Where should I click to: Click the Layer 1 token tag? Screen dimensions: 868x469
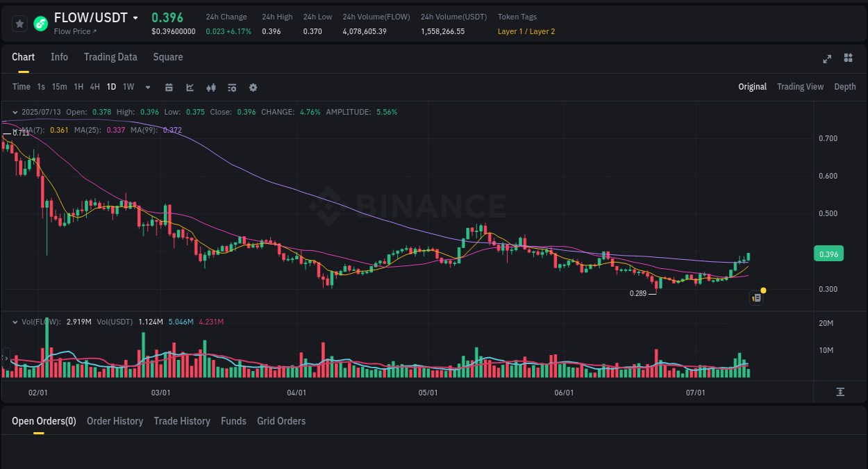point(509,31)
